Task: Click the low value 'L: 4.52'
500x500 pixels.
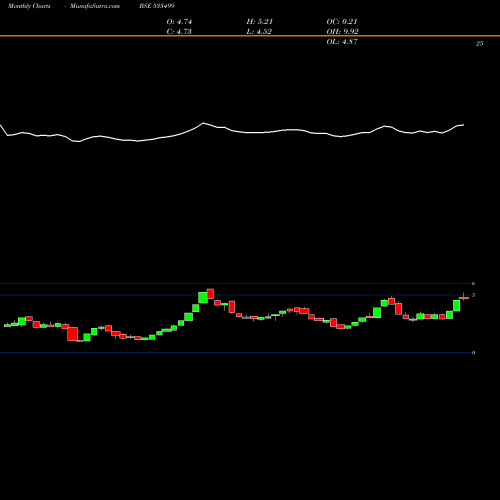Action: click(259, 32)
